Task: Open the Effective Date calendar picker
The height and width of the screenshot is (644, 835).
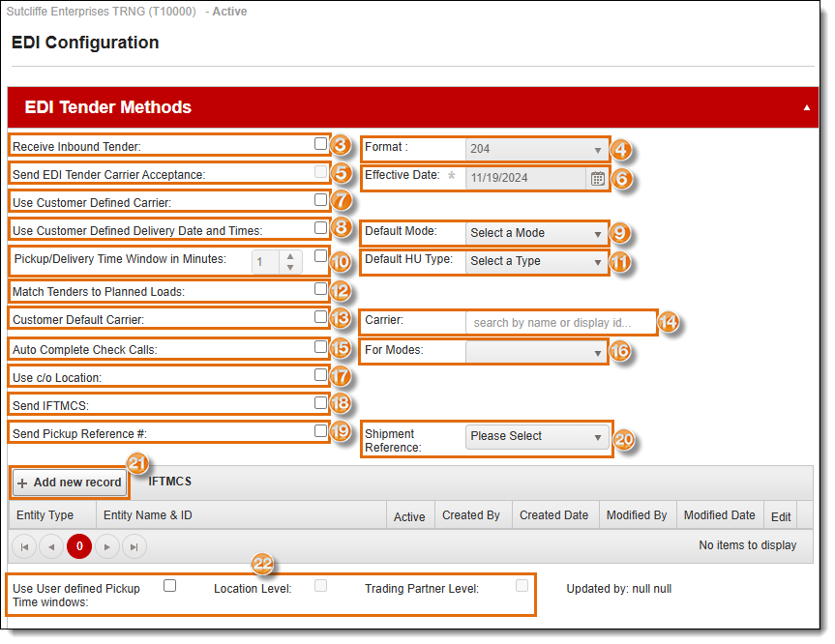Action: pos(598,178)
